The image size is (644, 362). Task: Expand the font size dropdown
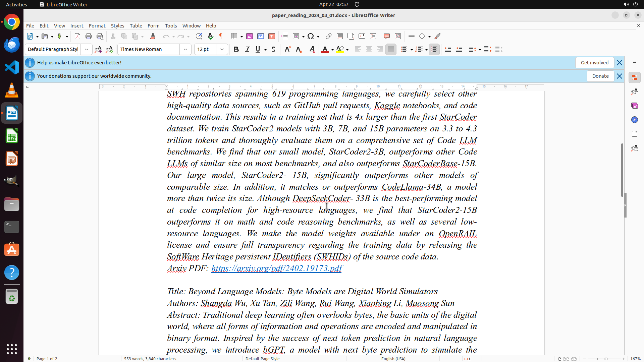click(x=222, y=49)
